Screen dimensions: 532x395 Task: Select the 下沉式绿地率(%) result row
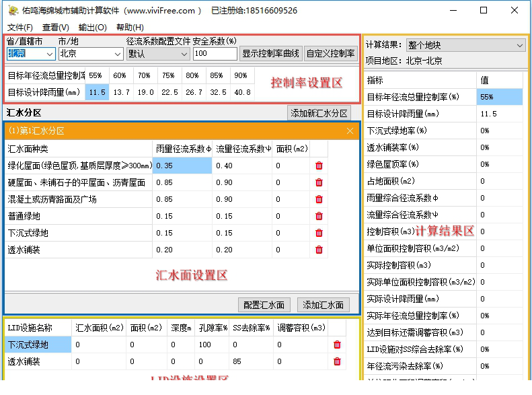click(x=443, y=131)
